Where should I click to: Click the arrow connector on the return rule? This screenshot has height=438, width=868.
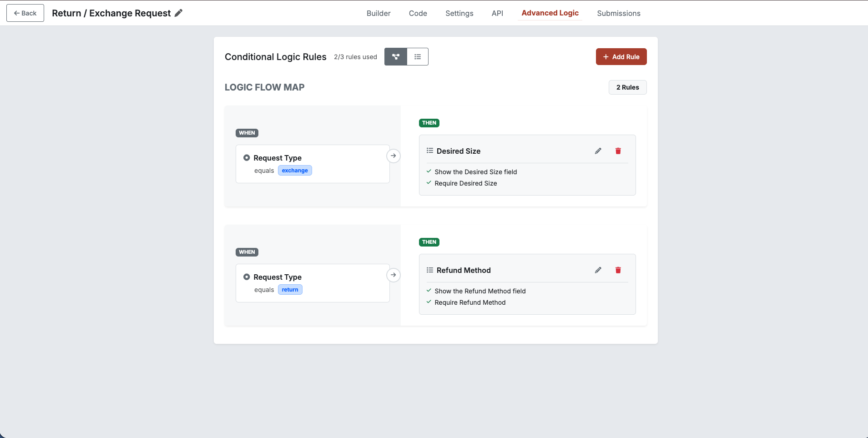coord(393,275)
